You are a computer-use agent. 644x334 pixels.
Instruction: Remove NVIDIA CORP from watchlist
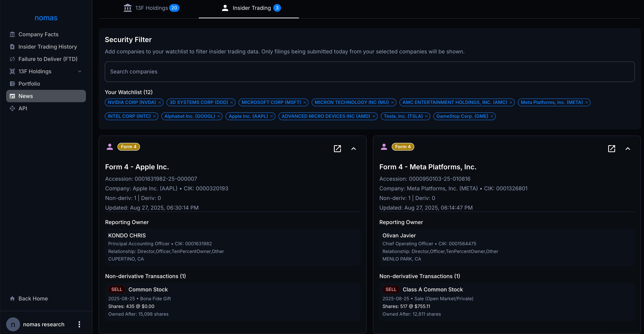159,102
